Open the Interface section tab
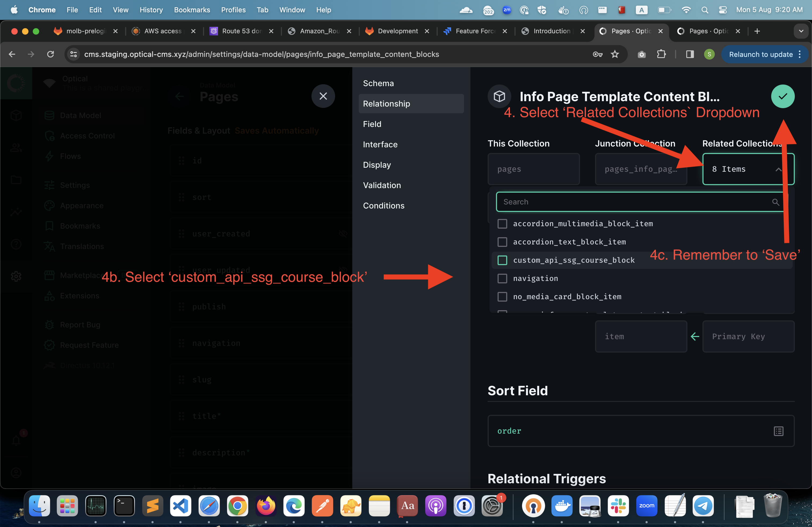This screenshot has height=527, width=812. click(x=380, y=145)
